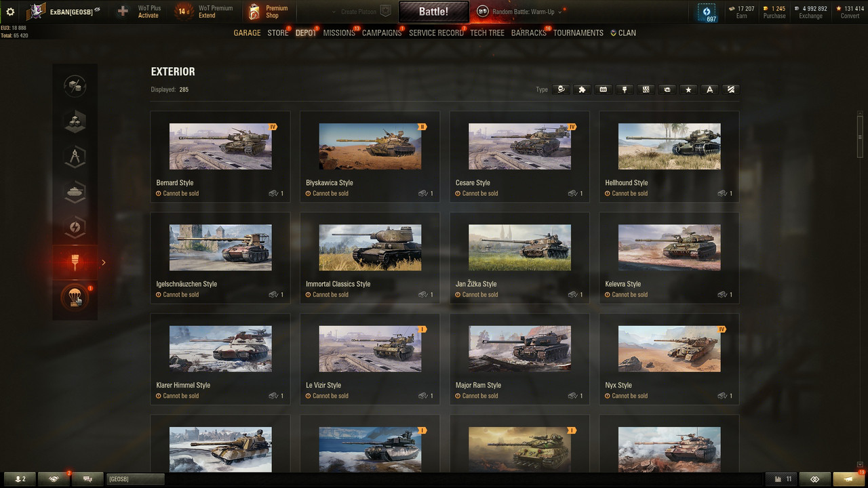868x488 pixels.
Task: Open the Store tab
Action: click(x=278, y=33)
